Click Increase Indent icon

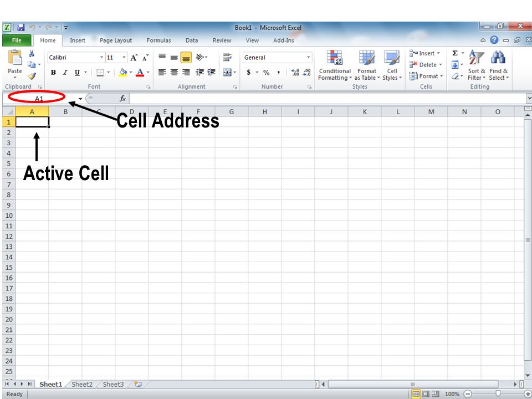pyautogui.click(x=211, y=72)
